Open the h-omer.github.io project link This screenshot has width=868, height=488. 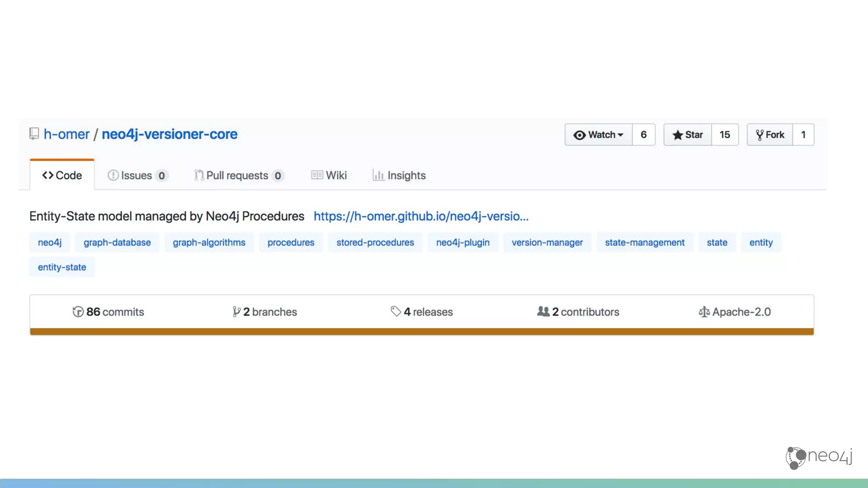421,216
